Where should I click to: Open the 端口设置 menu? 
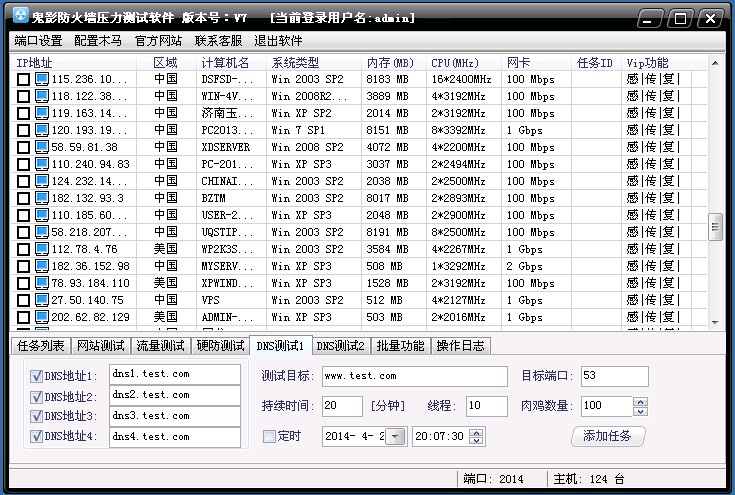tap(39, 41)
